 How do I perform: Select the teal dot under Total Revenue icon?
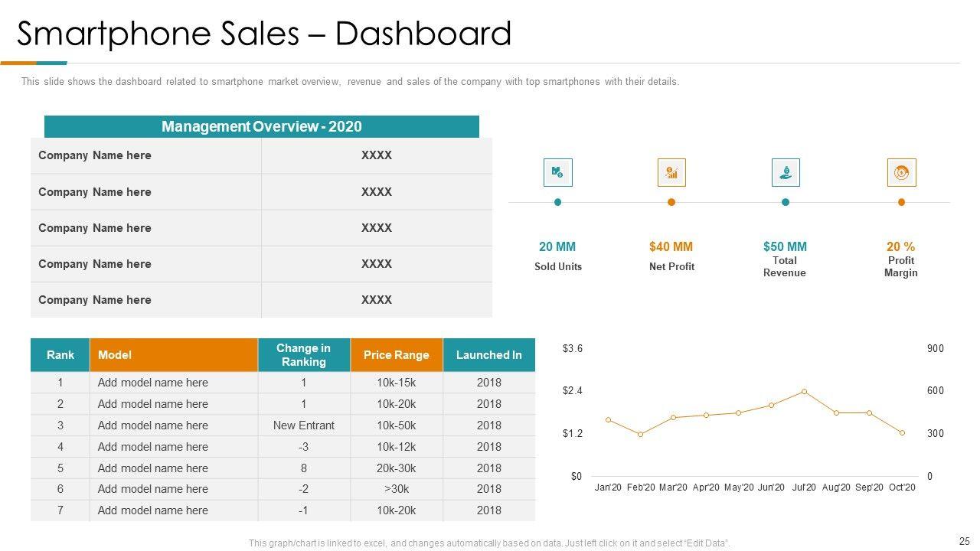(786, 202)
